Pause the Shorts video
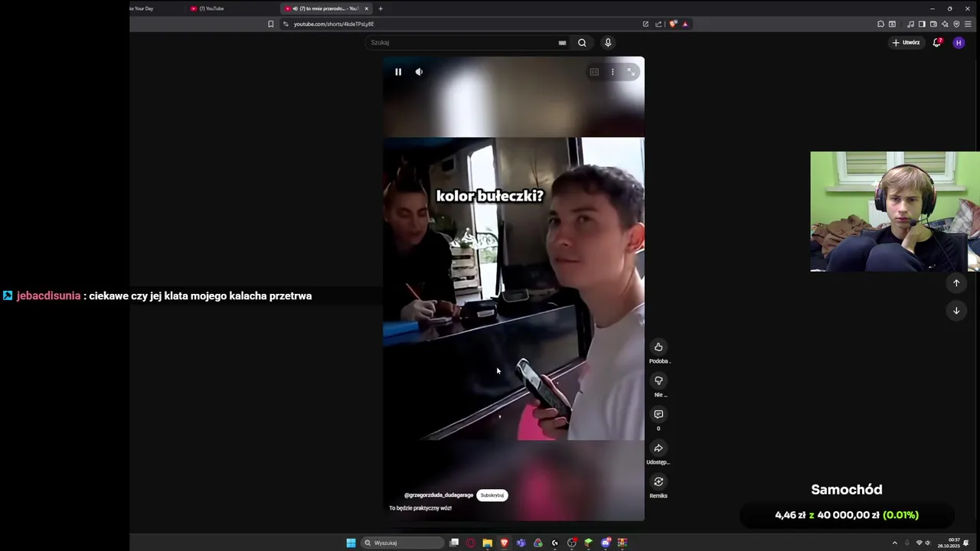The image size is (980, 551). point(398,72)
